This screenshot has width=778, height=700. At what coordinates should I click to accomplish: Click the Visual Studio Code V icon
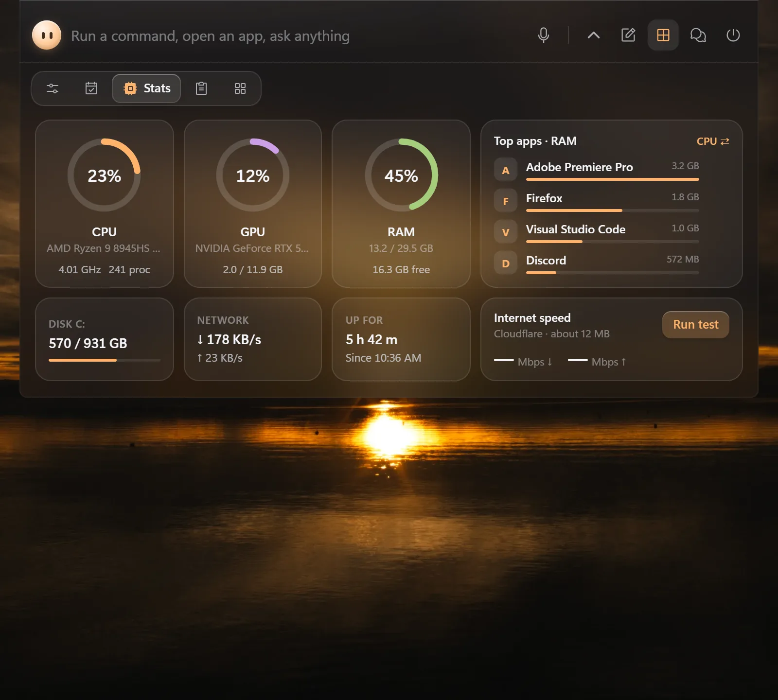pos(506,232)
